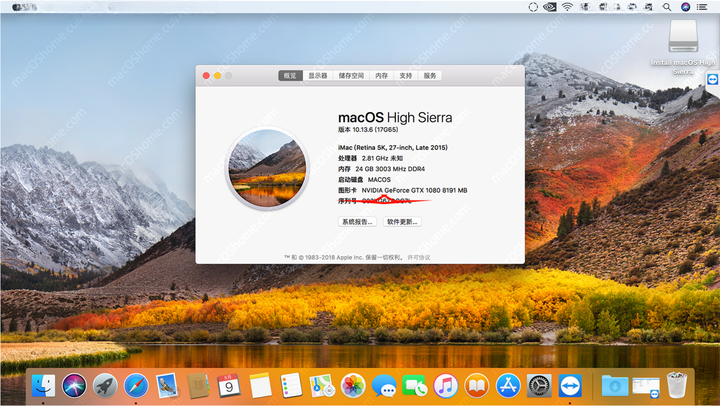Click the macOS High Sierra round logo image
The height and width of the screenshot is (406, 720).
click(x=267, y=168)
